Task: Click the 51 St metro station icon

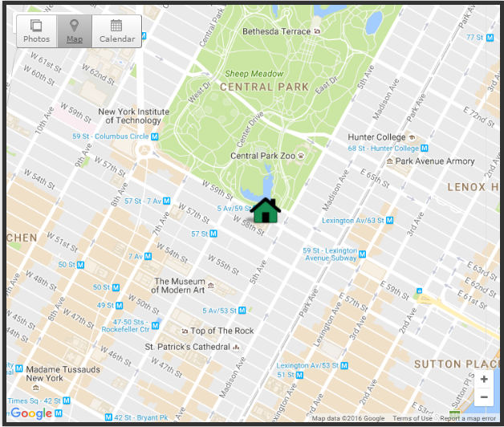Action: (x=299, y=375)
